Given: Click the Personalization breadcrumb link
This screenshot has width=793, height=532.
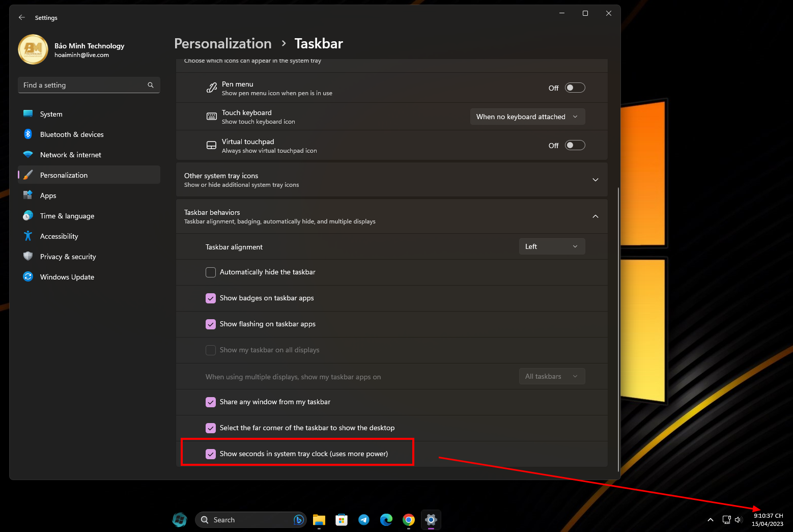Looking at the screenshot, I should [223, 43].
